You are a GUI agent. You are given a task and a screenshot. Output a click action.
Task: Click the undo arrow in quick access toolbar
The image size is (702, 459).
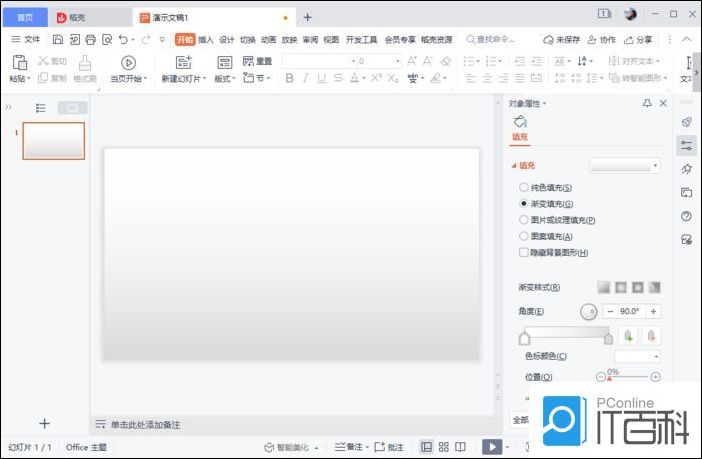[x=123, y=40]
